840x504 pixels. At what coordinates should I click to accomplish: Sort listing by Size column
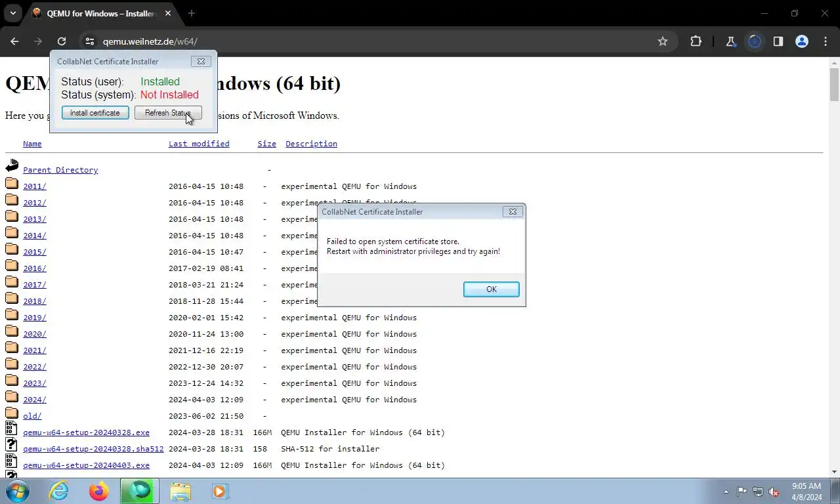pyautogui.click(x=266, y=144)
